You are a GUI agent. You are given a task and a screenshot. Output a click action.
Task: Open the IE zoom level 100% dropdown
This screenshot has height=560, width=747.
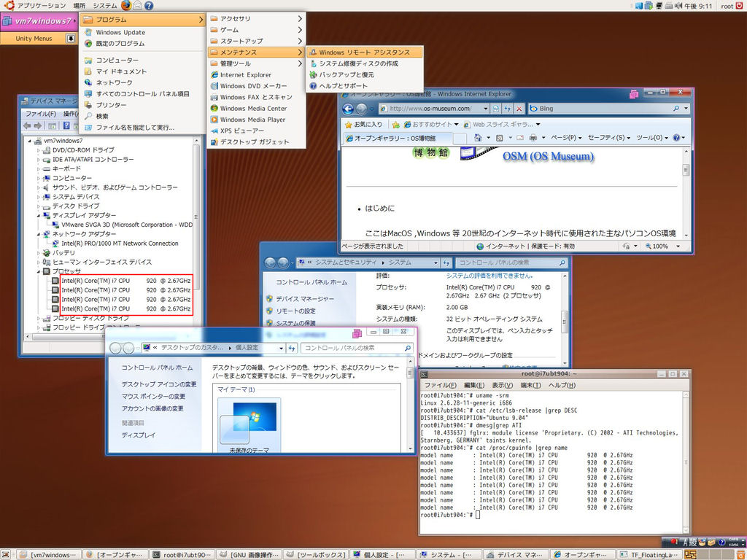(678, 246)
